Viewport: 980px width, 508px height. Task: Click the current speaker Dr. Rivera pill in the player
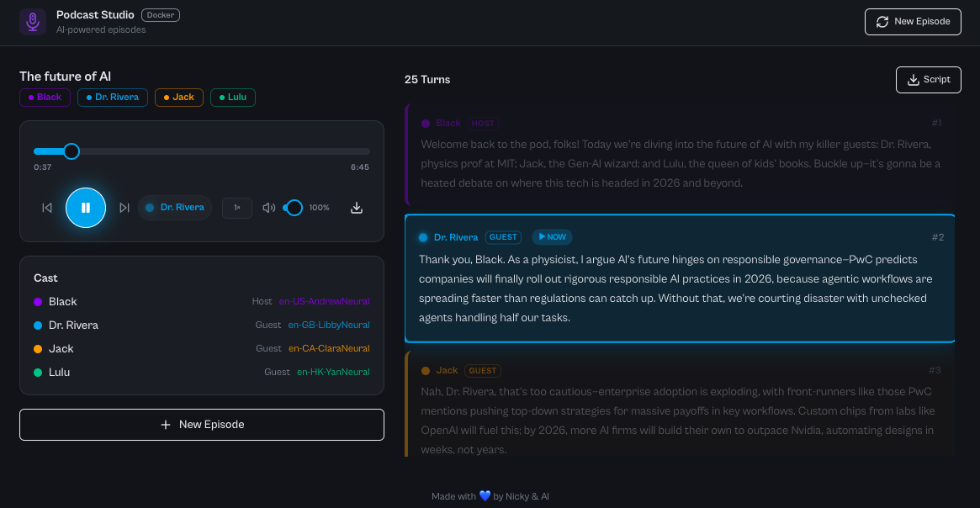click(175, 208)
